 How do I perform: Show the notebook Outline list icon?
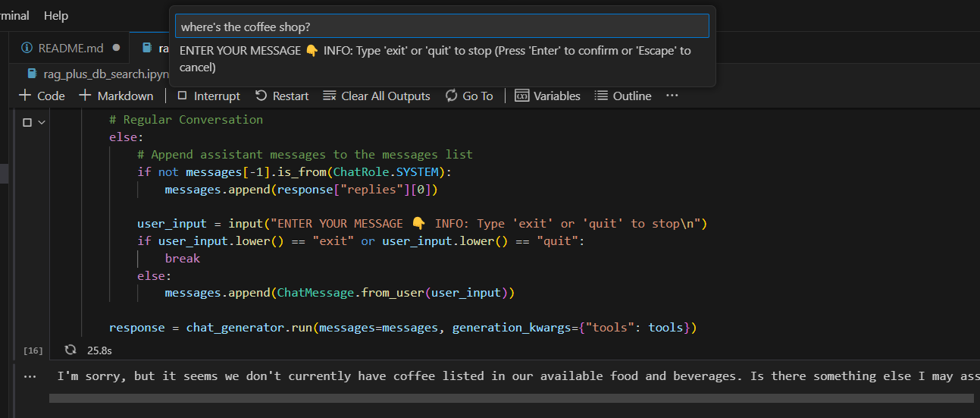pyautogui.click(x=601, y=96)
